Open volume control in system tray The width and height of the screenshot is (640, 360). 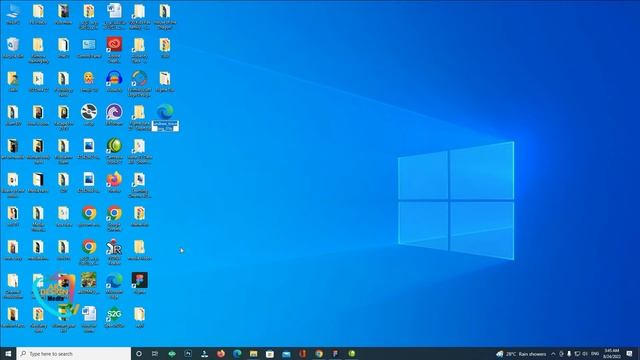coord(585,353)
